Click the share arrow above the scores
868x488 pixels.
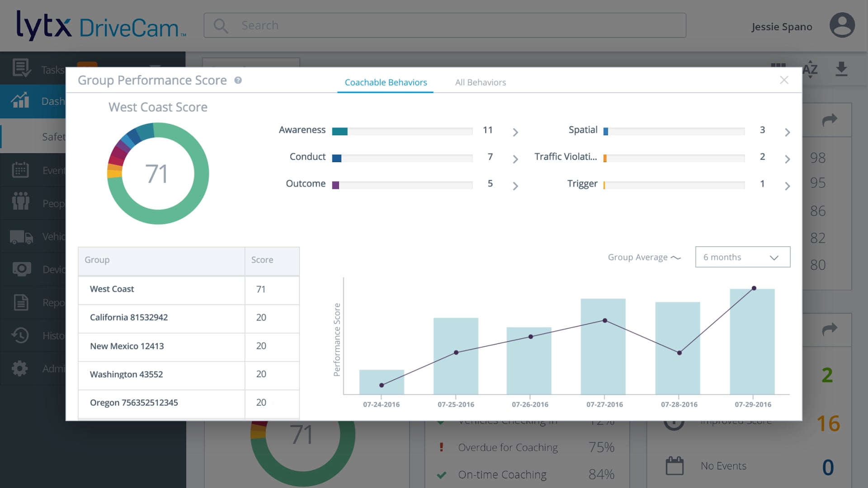point(829,120)
